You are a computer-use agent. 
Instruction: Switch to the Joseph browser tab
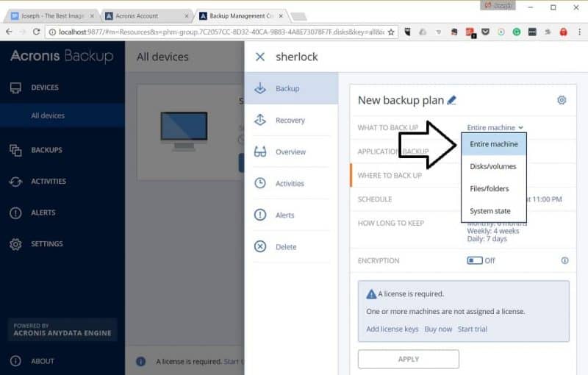[x=52, y=15]
